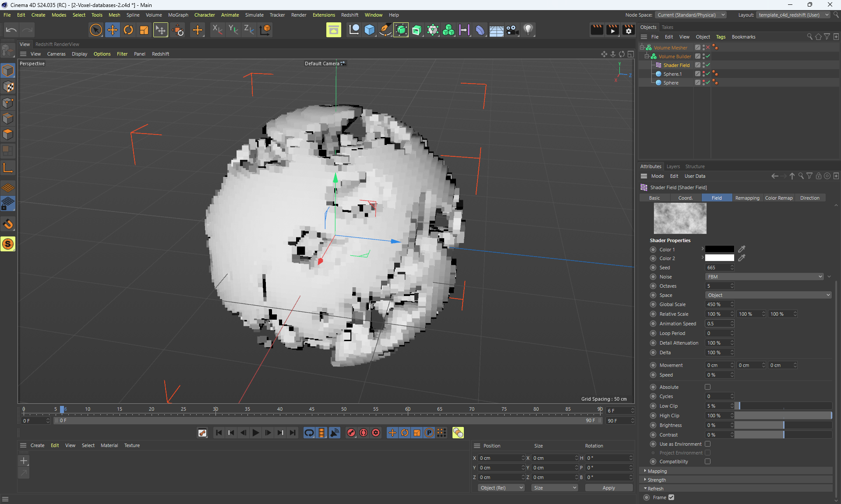Toggle the Use as Environment checkbox
This screenshot has width=841, height=504.
[707, 444]
